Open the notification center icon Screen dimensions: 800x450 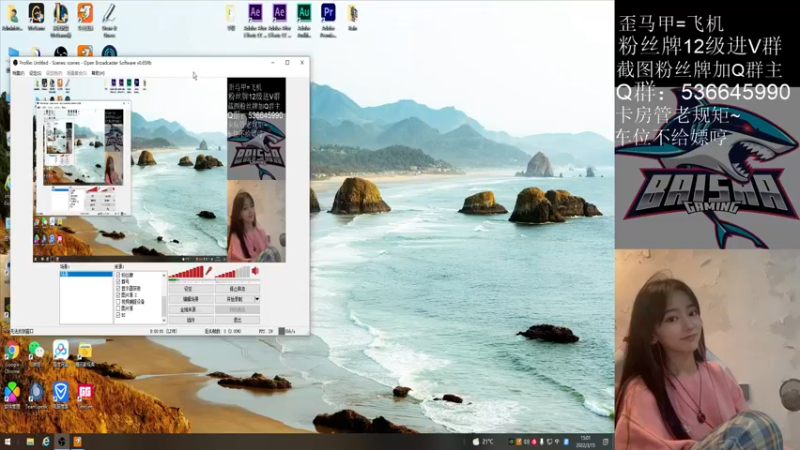(606, 441)
